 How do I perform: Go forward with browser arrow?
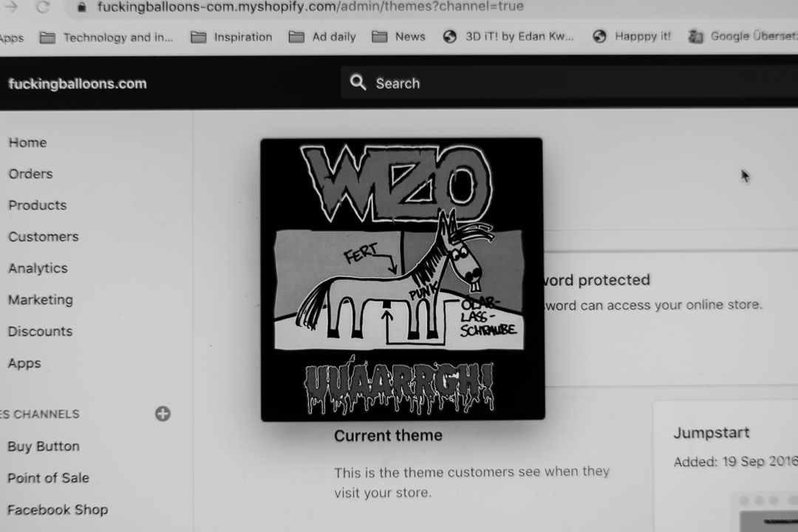(x=11, y=7)
